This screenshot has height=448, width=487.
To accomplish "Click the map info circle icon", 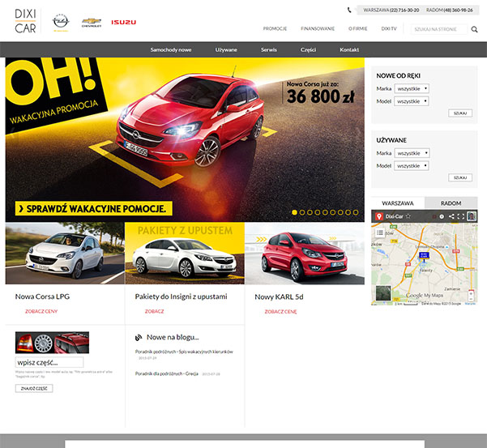I will [442, 216].
